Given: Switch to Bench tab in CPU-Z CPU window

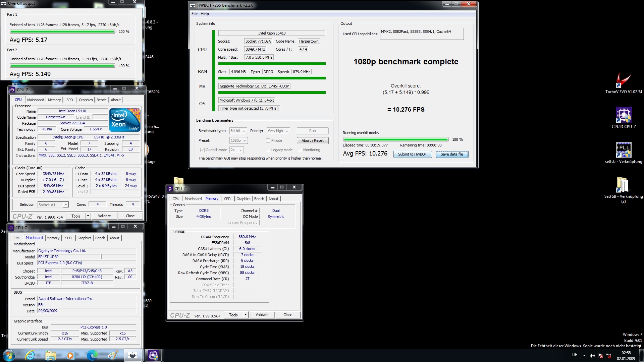Looking at the screenshot, I should [102, 100].
